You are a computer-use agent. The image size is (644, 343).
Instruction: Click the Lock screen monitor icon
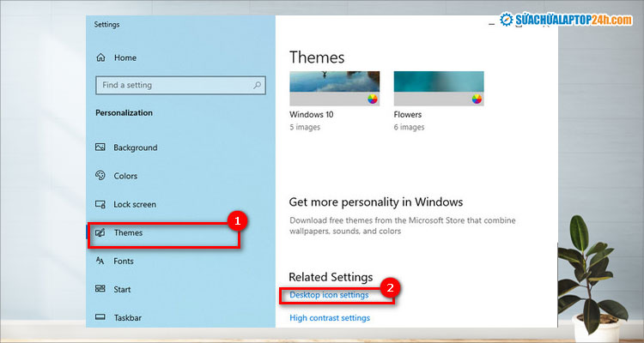(100, 204)
